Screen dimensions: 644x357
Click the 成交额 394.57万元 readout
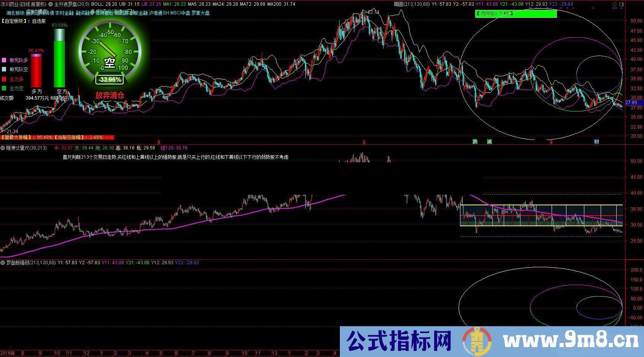pos(24,98)
